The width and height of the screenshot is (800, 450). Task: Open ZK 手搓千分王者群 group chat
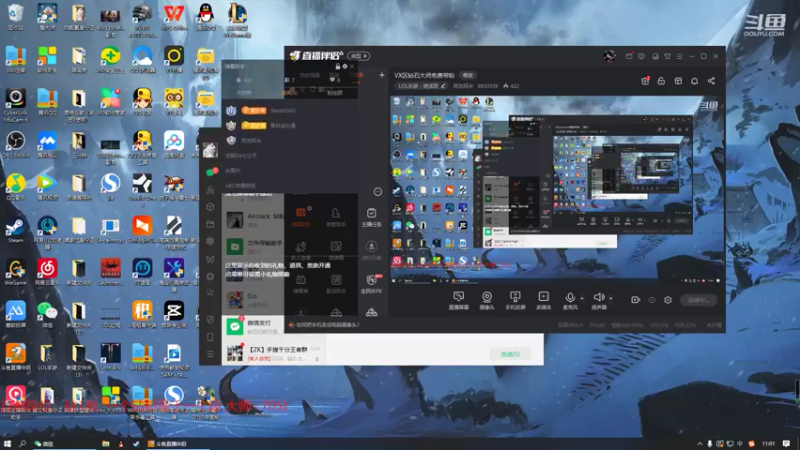pos(273,354)
